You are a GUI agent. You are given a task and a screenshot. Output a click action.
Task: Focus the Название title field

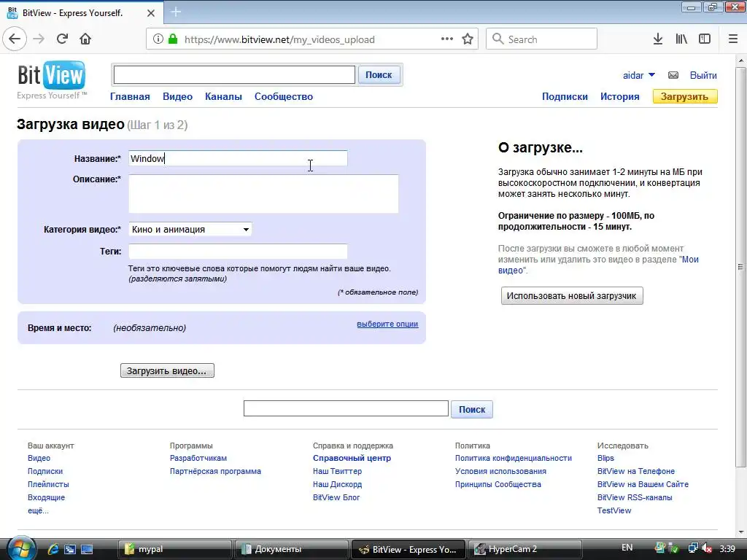[x=239, y=158]
